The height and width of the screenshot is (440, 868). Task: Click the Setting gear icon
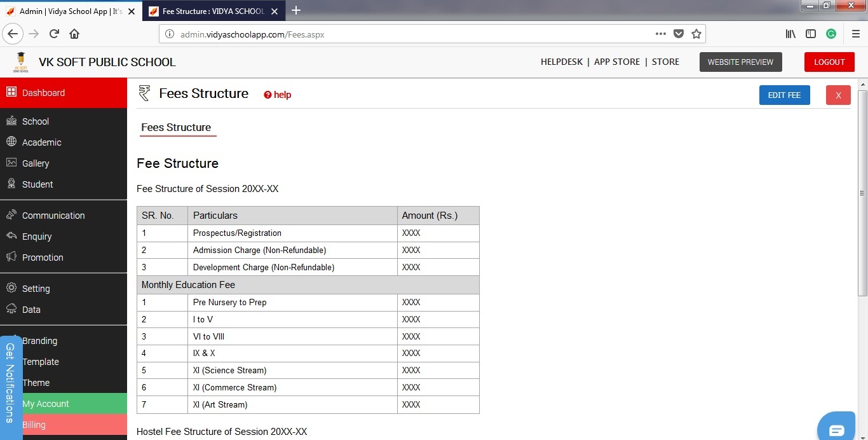point(11,288)
